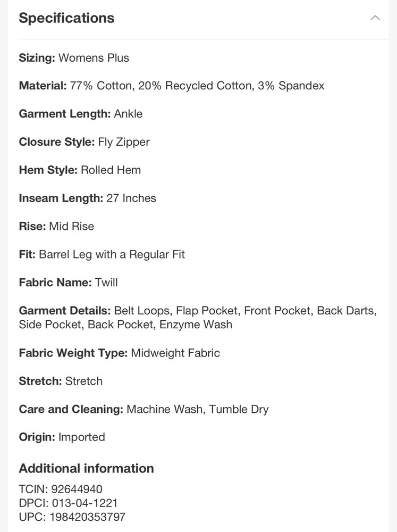
Task: Select the Sizing: Womens Plus line
Action: coord(74,57)
